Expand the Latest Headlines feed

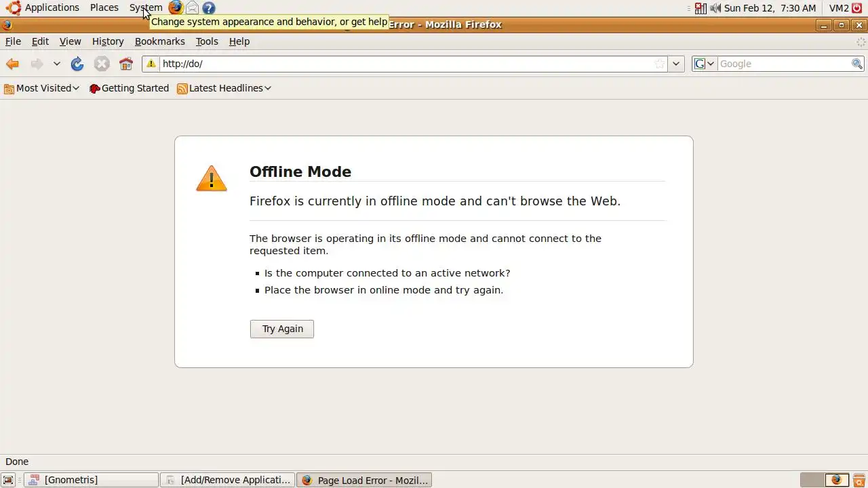(224, 88)
